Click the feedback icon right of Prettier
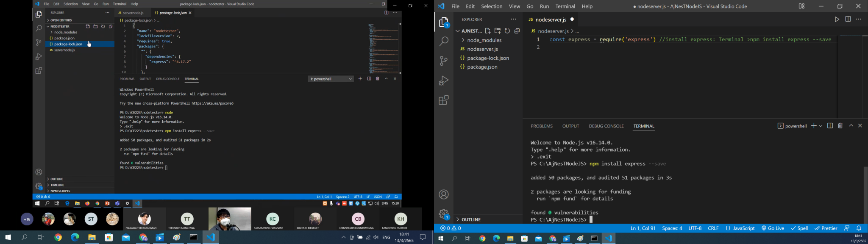This screenshot has height=244, width=868. click(x=847, y=228)
